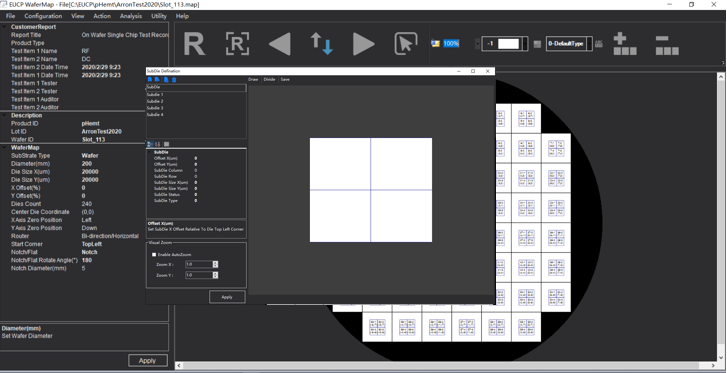Viewport: 727px width, 373px height.
Task: Select the cursor pointer selection tool
Action: (406, 44)
